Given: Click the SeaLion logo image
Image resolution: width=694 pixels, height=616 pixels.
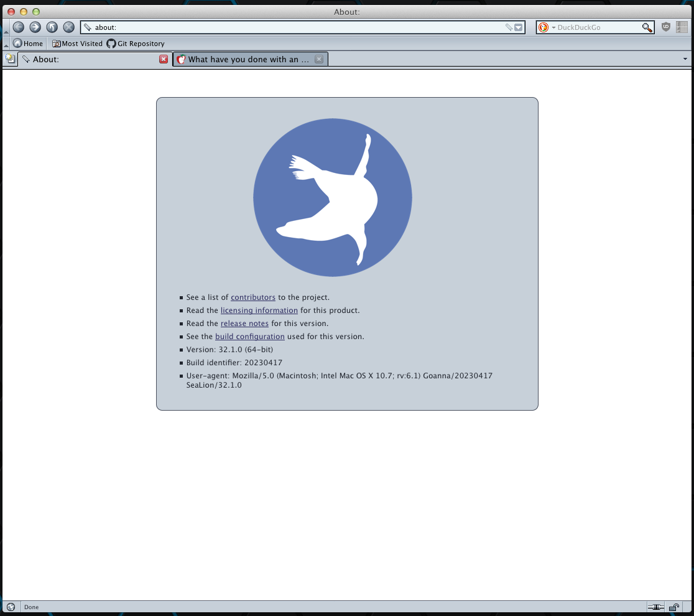Looking at the screenshot, I should point(333,197).
